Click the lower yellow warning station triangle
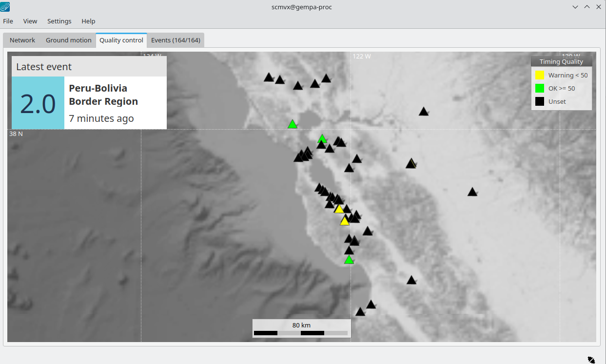This screenshot has width=606, height=364. [x=345, y=221]
